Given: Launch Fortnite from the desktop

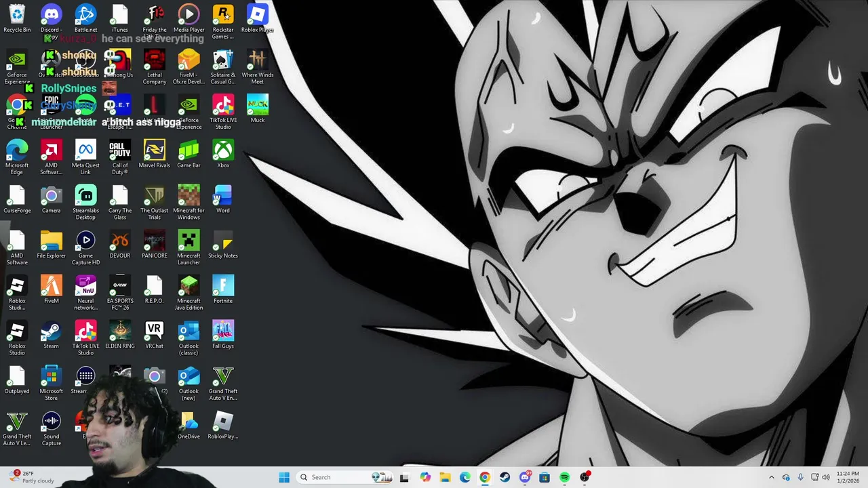Looking at the screenshot, I should tap(223, 289).
